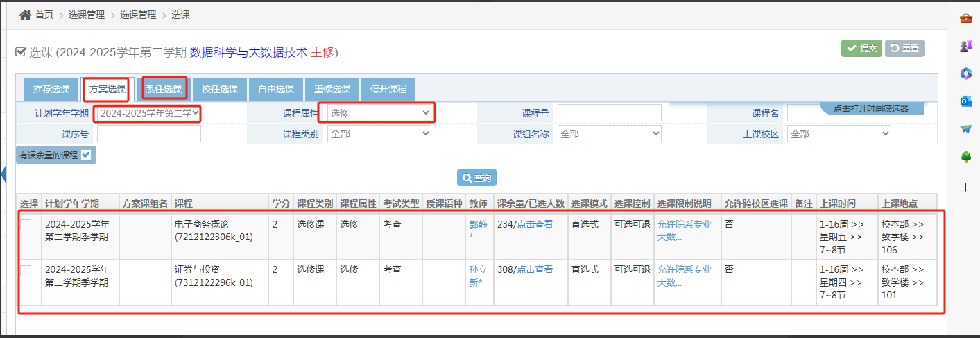Open the red toolbox sidebar icon
This screenshot has height=338, width=980.
[965, 18]
